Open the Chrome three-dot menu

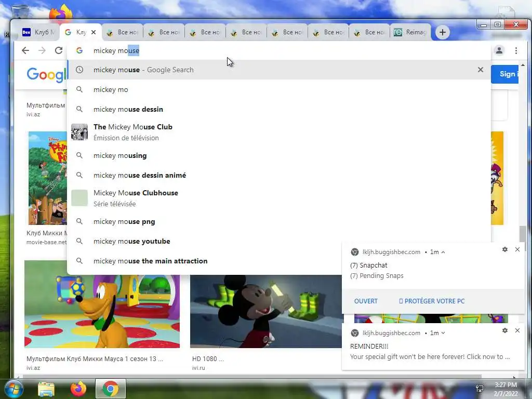tap(516, 50)
